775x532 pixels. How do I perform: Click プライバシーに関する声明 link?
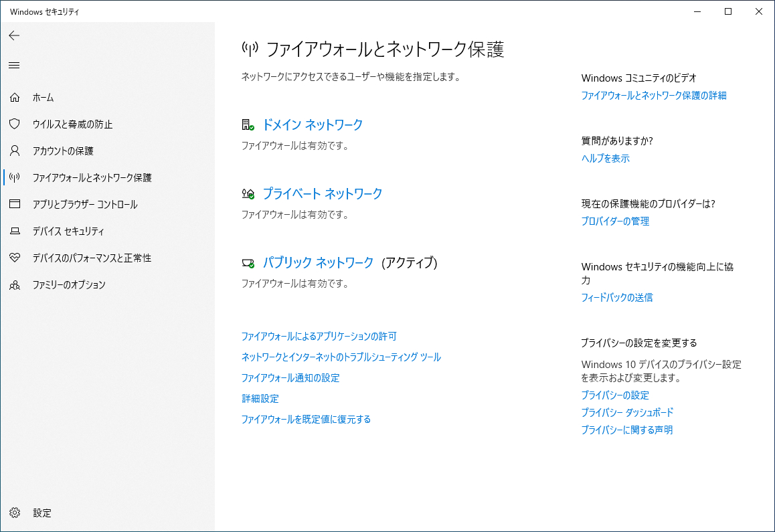tap(626, 430)
